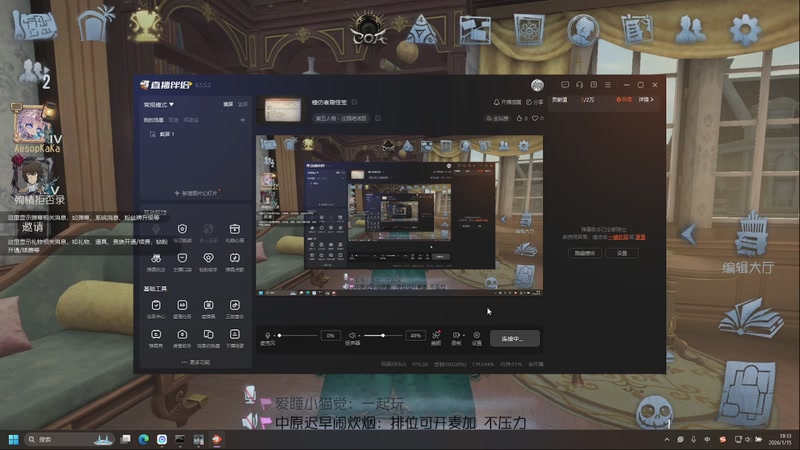The image size is (800, 450).
Task: Click the taskbar search box
Action: point(69,439)
